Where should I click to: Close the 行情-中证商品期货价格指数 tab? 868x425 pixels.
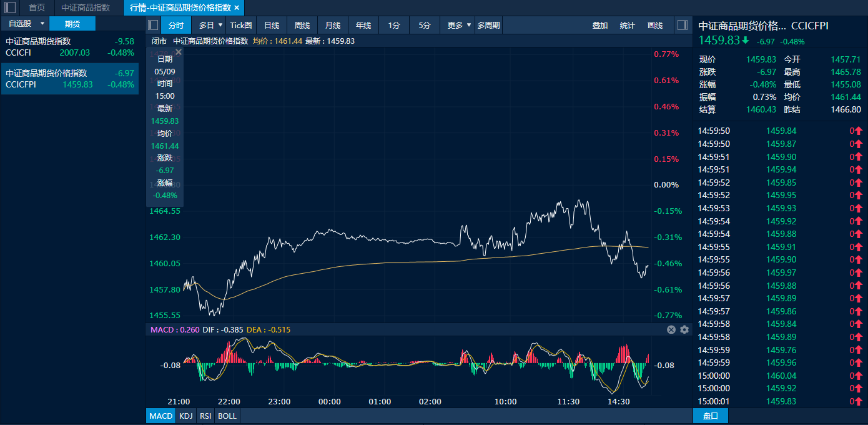coord(237,7)
